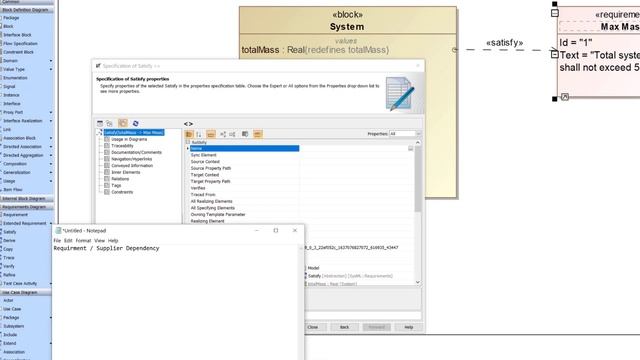
Task: Open the Help menu in Notepad
Action: 113,241
